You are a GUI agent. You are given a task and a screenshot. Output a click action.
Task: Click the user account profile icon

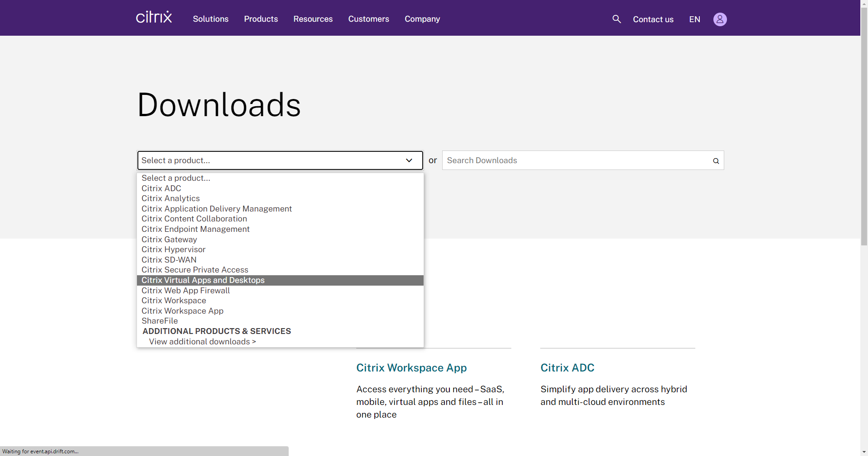(x=720, y=19)
